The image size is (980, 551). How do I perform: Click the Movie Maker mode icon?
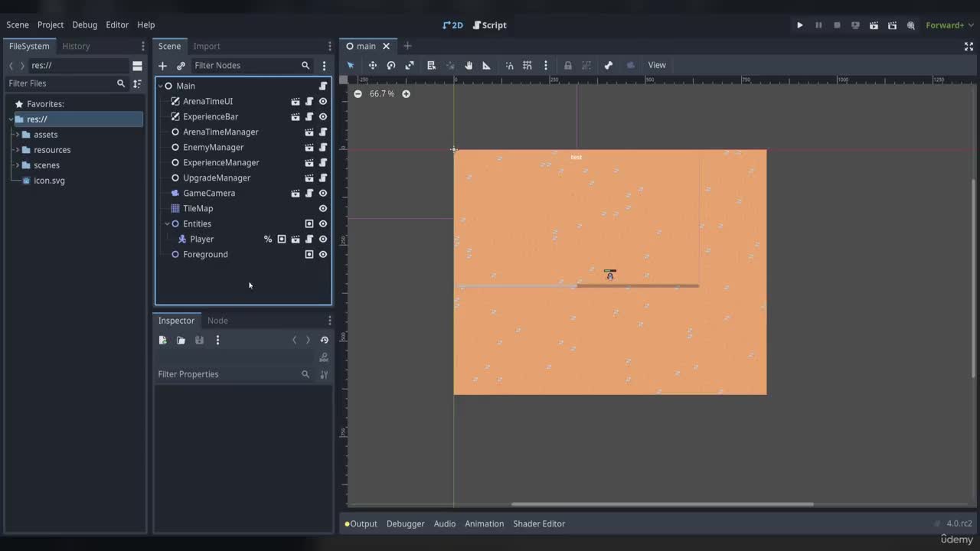(x=910, y=25)
